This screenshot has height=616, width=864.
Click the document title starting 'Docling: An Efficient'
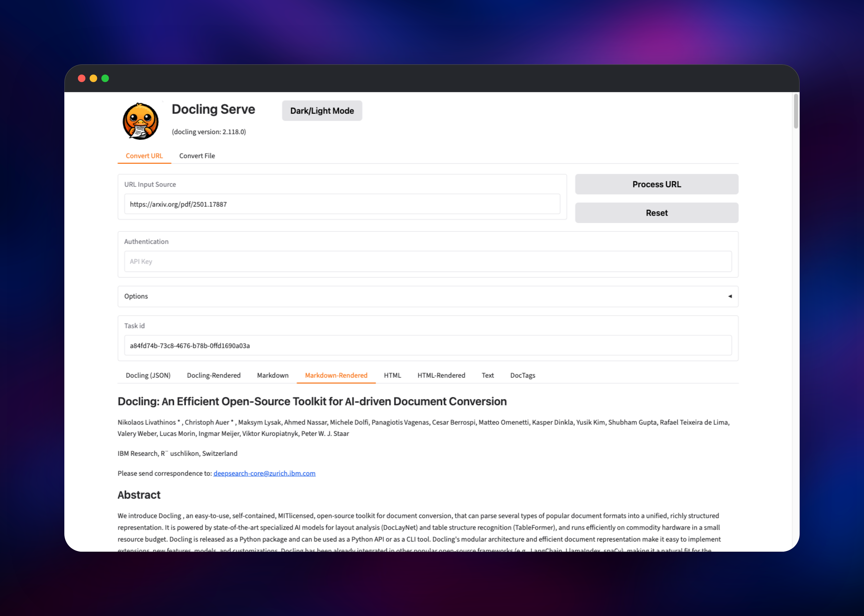click(x=312, y=401)
